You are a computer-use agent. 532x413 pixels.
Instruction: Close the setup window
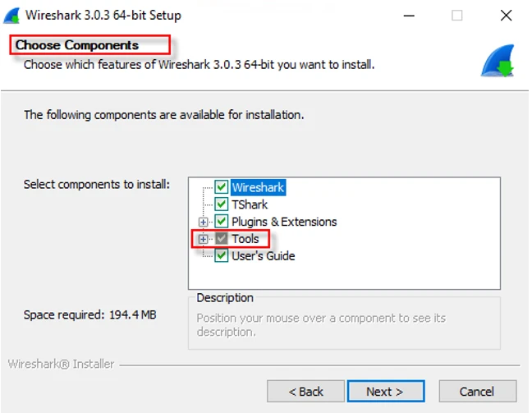click(506, 15)
